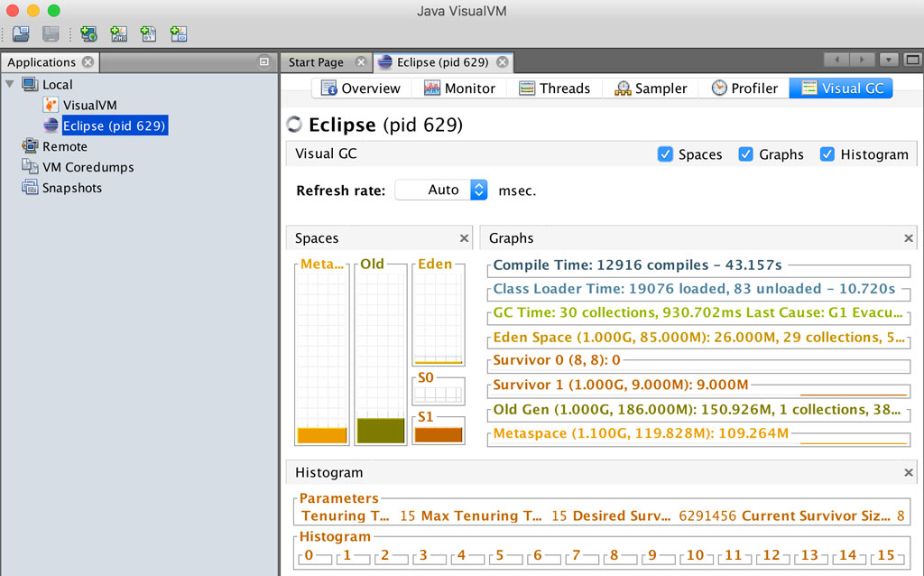Click the Add Remote Host toolbar icon
The height and width of the screenshot is (576, 924).
89,33
